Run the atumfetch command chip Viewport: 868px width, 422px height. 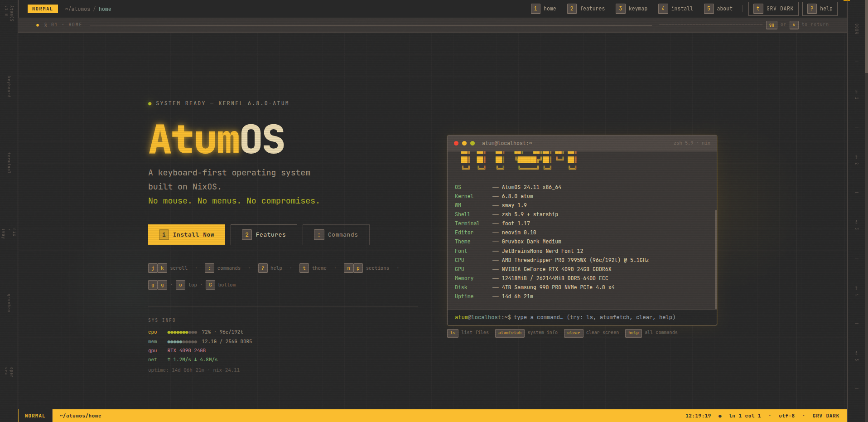[510, 333]
